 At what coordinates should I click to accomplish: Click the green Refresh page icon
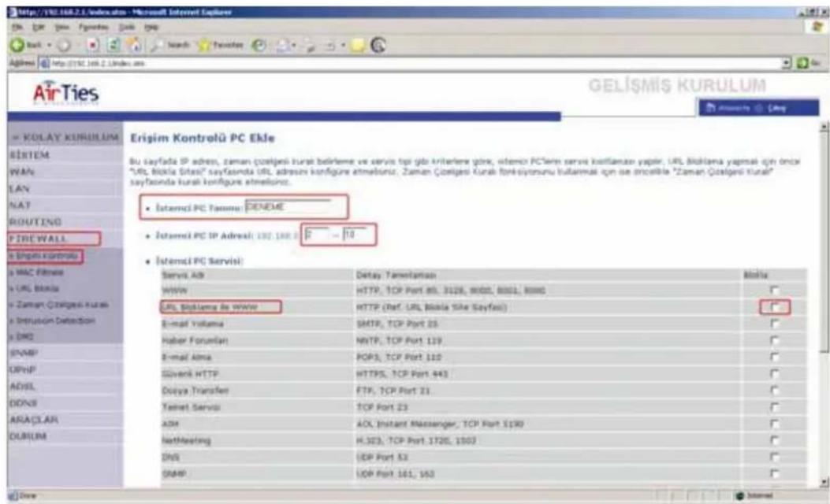click(x=114, y=46)
